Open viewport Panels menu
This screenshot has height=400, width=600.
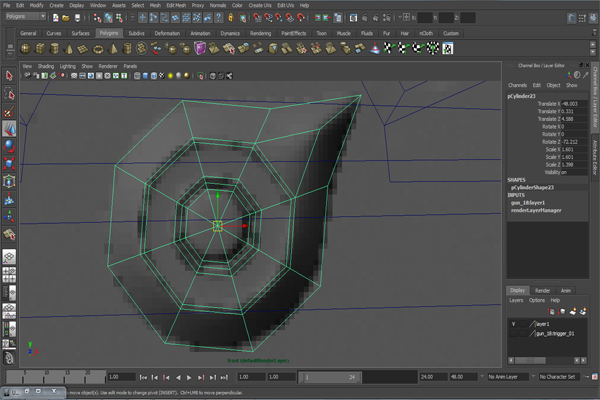pyautogui.click(x=130, y=66)
